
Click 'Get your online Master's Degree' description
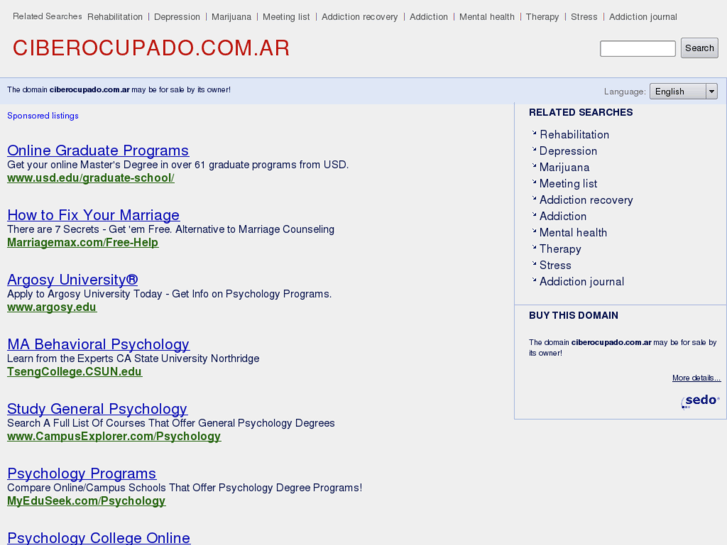click(178, 165)
